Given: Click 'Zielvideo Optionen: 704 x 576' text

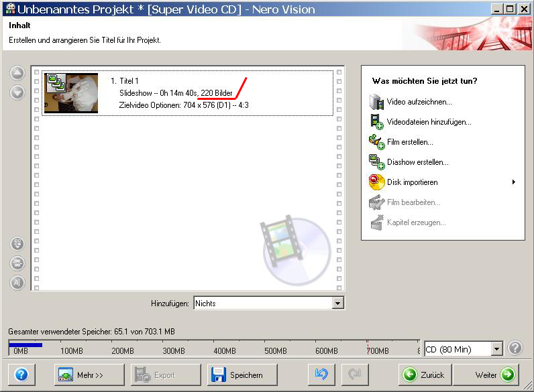Looking at the screenshot, I should click(184, 105).
